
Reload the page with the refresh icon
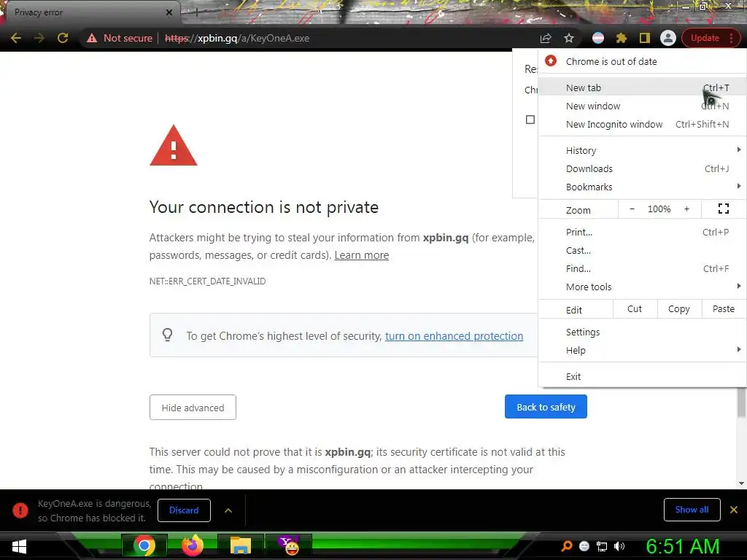[x=63, y=38]
